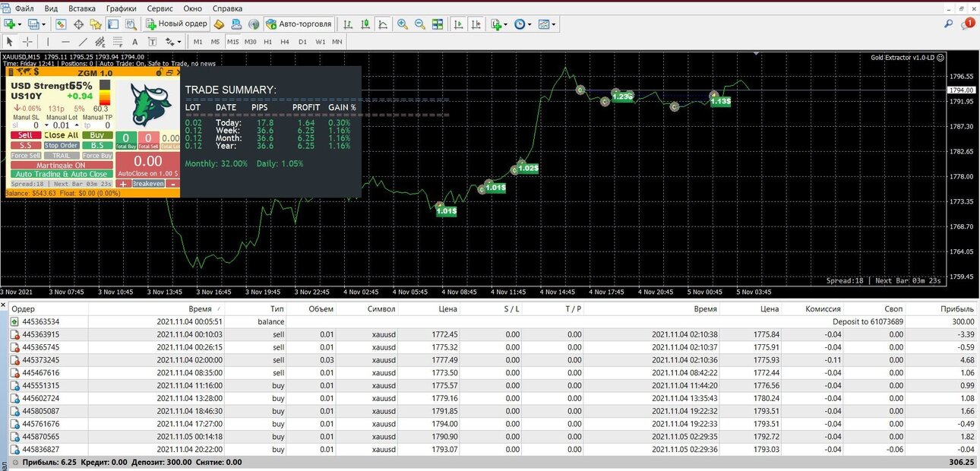The width and height of the screenshot is (980, 471).
Task: Click the Manual SL input field
Action: point(25,125)
